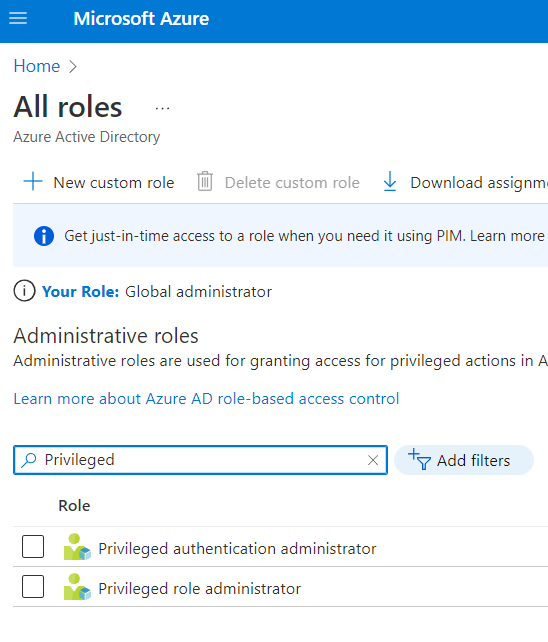The image size is (548, 642).
Task: Click the breadcrumb chevron after Home
Action: coord(73,66)
